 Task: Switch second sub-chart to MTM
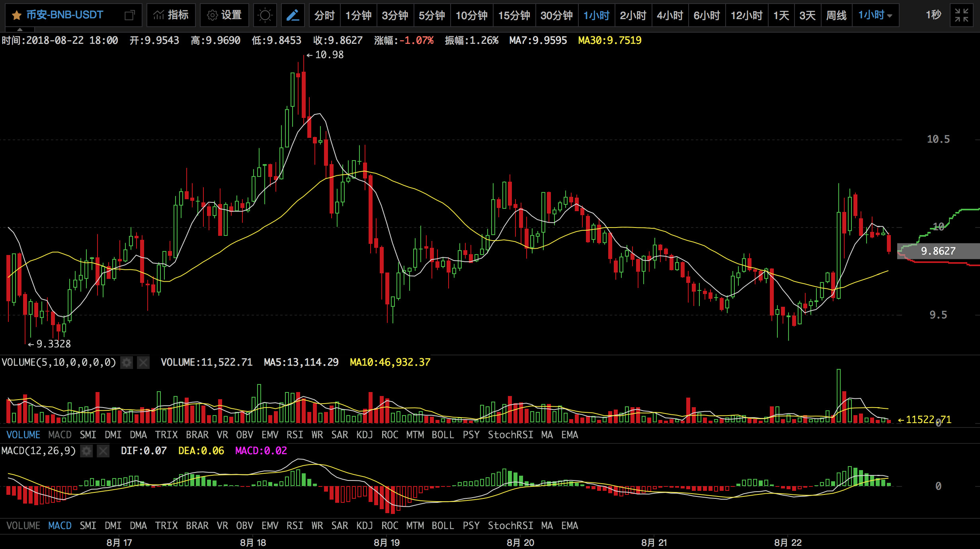click(x=415, y=525)
